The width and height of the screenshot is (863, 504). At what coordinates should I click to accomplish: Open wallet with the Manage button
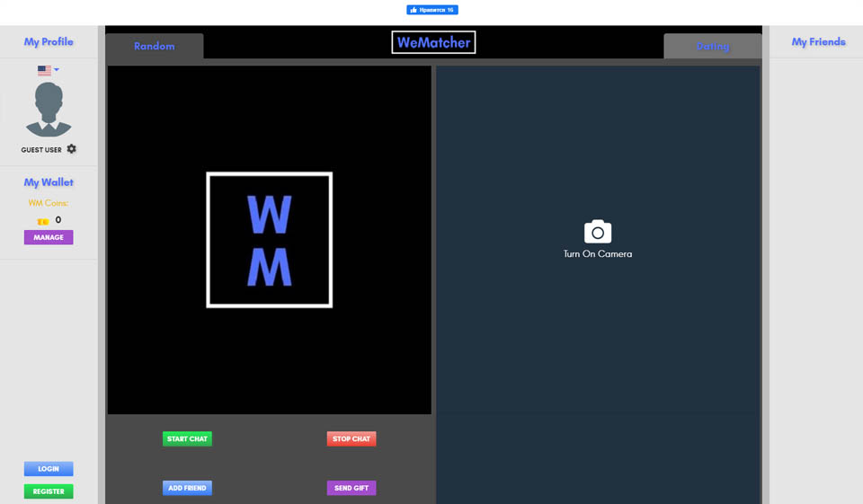(49, 237)
